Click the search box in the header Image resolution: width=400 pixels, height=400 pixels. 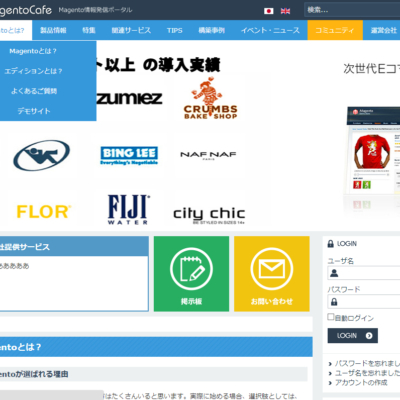(x=352, y=10)
